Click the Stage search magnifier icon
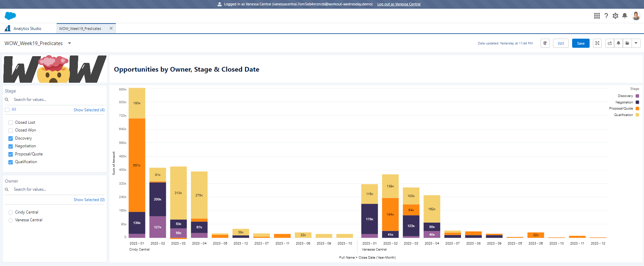The width and height of the screenshot is (644, 266). 7,100
